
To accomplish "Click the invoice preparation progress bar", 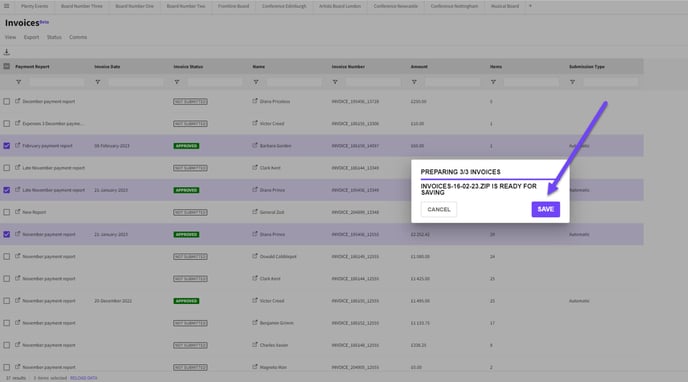I will point(490,179).
